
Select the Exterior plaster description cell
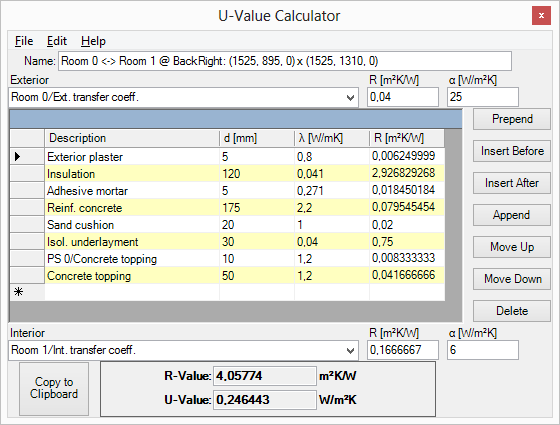pos(132,156)
